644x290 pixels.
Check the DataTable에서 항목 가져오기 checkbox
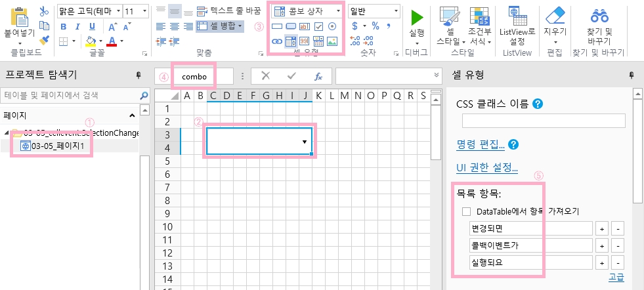[x=467, y=211]
